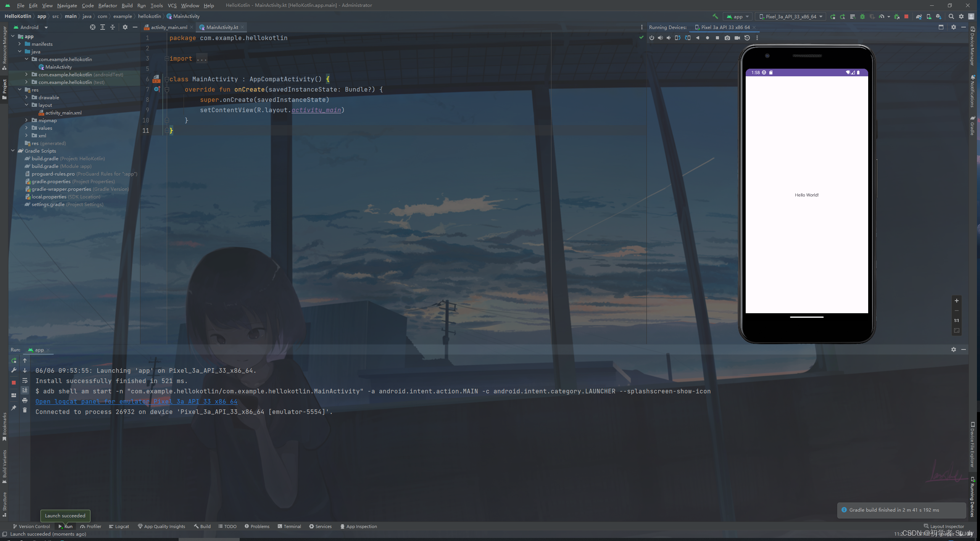Expand folded import block in editor
The height and width of the screenshot is (541, 980).
[167, 58]
